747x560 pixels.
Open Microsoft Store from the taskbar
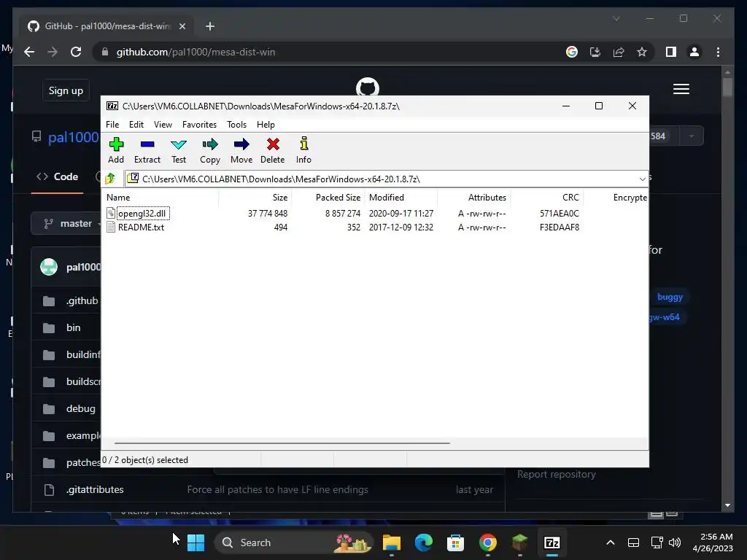(455, 542)
